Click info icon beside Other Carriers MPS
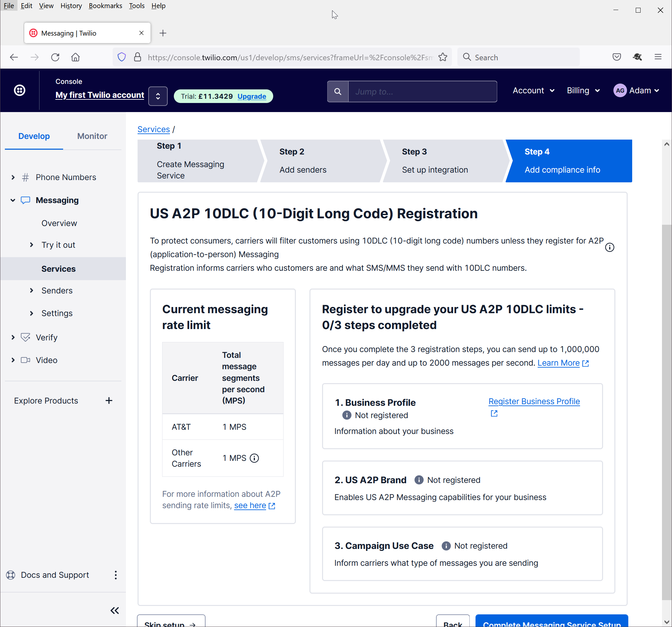Screen dimensions: 672x627 click(x=254, y=458)
